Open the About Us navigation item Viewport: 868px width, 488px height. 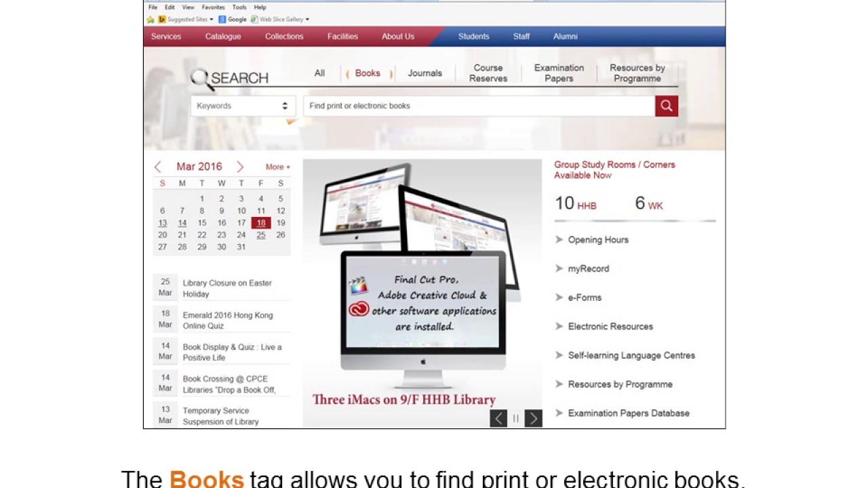pyautogui.click(x=398, y=37)
